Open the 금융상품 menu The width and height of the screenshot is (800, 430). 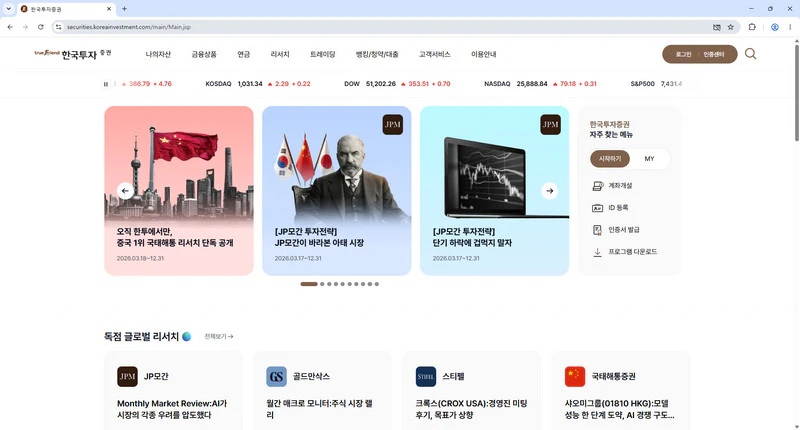pos(204,54)
